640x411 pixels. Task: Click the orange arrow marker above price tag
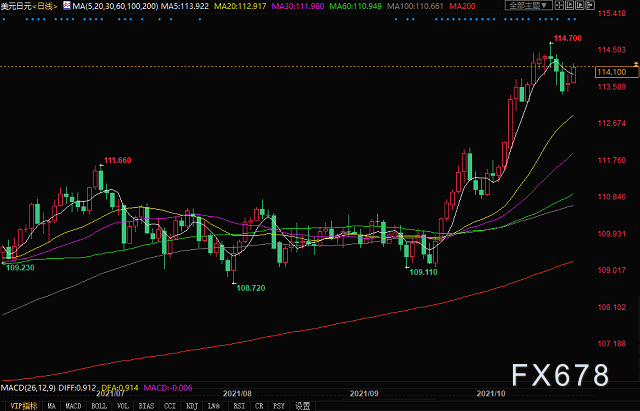pyautogui.click(x=636, y=64)
